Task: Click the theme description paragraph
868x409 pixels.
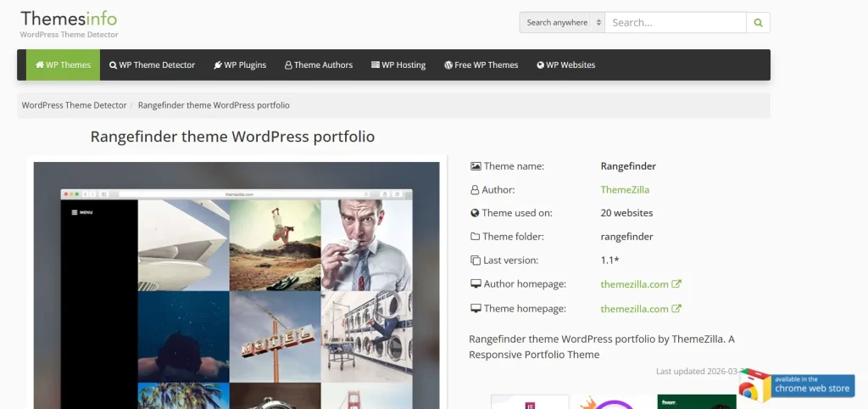Action: (x=602, y=347)
